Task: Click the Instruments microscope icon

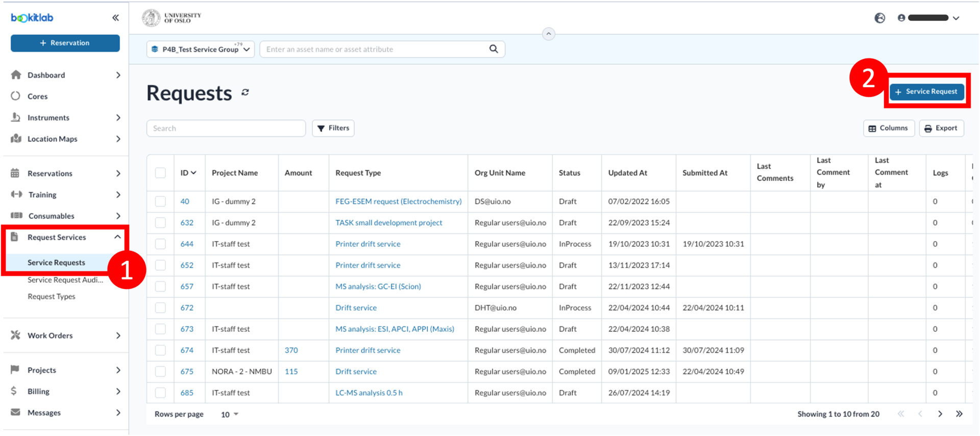Action: click(16, 117)
